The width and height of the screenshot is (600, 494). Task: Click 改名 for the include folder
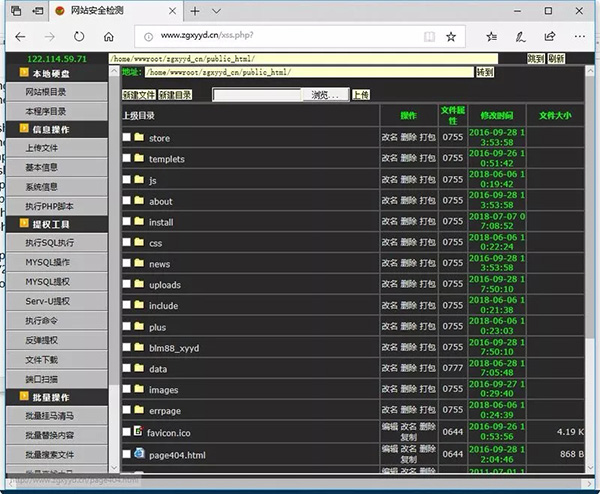coord(390,305)
